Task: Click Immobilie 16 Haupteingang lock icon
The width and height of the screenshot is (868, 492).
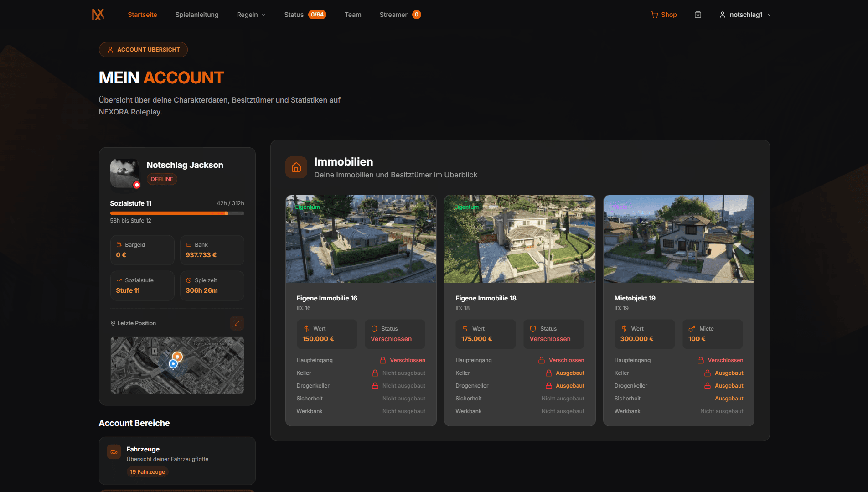Action: [x=383, y=360]
